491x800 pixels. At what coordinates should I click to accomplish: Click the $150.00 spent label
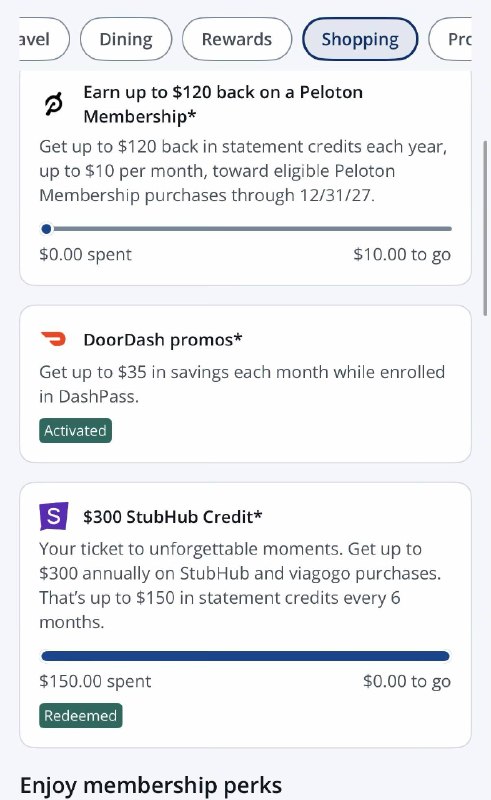click(x=95, y=681)
